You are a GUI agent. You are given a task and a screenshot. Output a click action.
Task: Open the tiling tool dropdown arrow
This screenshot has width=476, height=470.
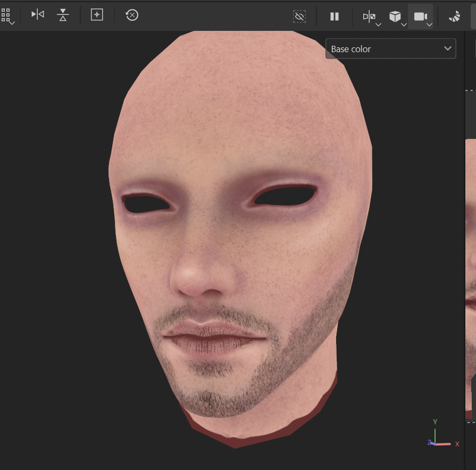coord(11,23)
